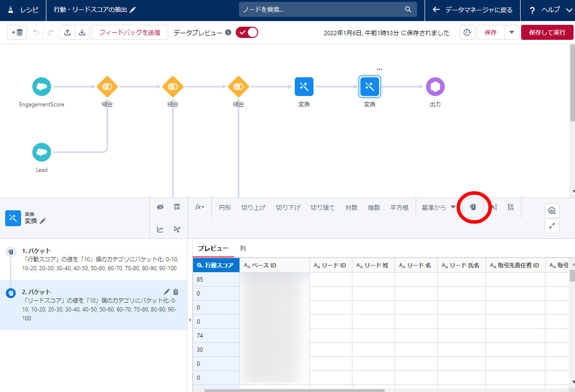Screen dimensions: 575x392
Task: Open the fx formula dropdown
Action: [200, 207]
